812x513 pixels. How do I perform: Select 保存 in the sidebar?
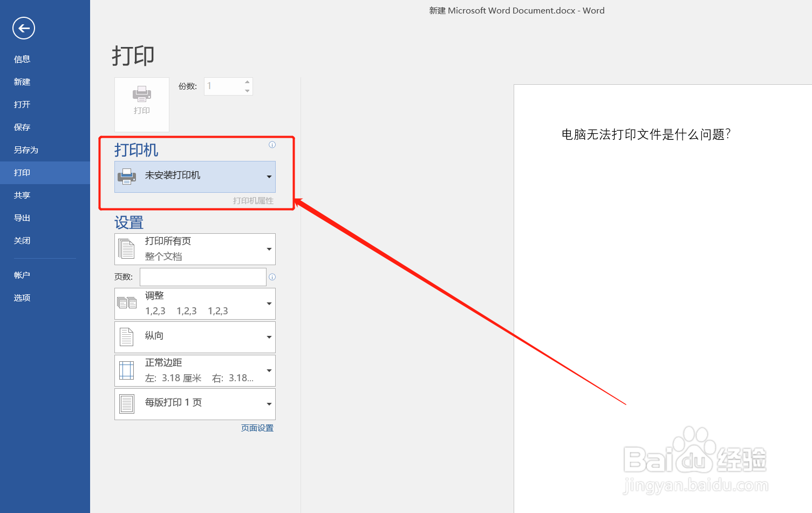point(45,127)
